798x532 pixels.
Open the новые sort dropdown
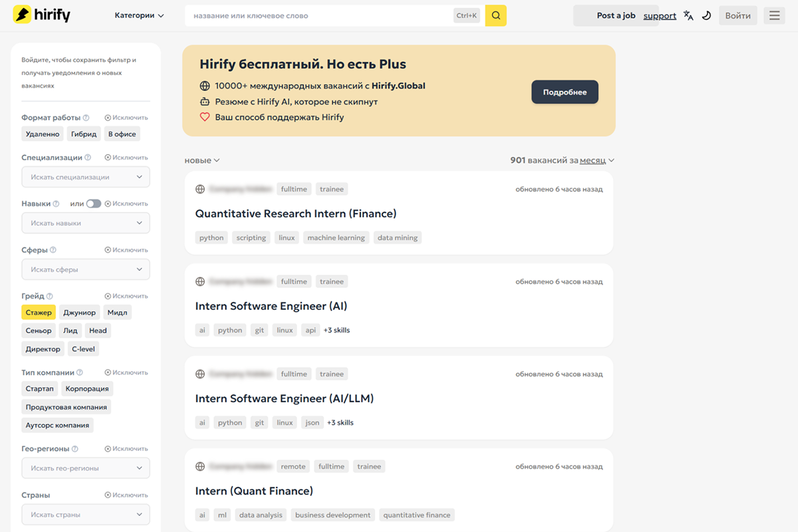click(x=202, y=160)
